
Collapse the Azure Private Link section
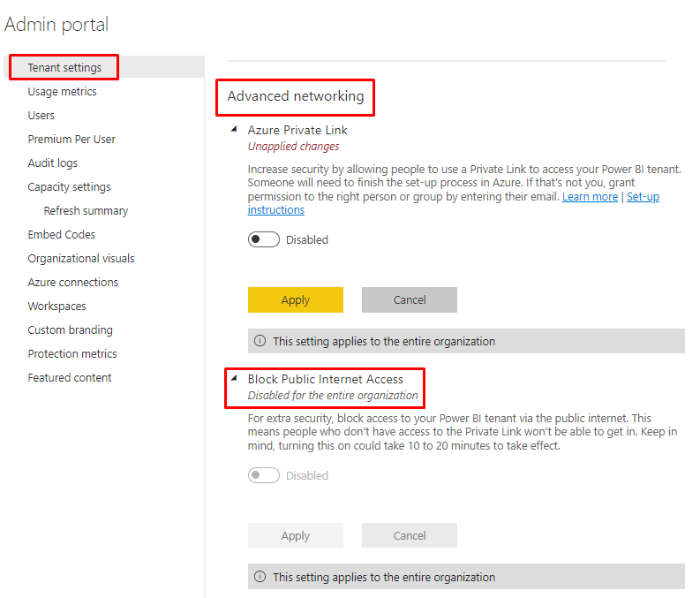234,130
